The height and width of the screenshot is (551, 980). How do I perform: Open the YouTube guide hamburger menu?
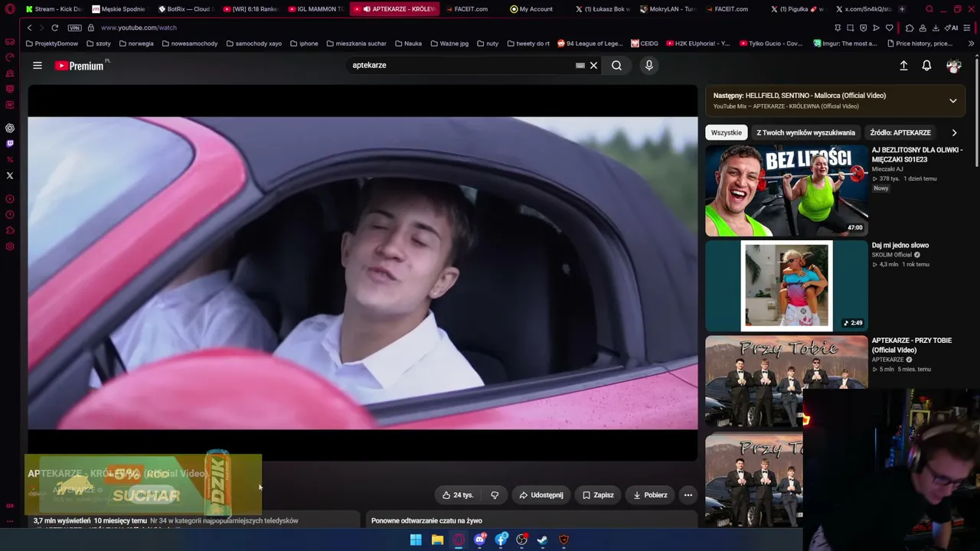click(x=38, y=66)
